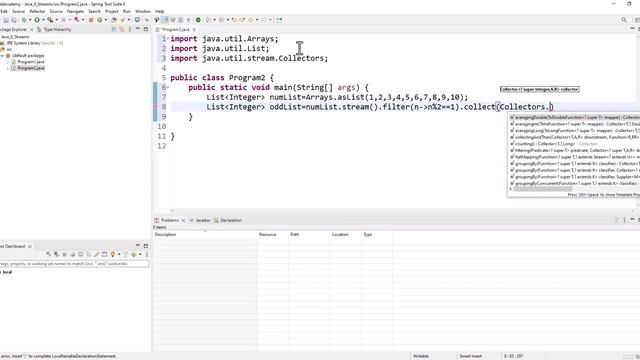Collapse All in Package Explorer
640x360 pixels.
pyautogui.click(x=114, y=29)
